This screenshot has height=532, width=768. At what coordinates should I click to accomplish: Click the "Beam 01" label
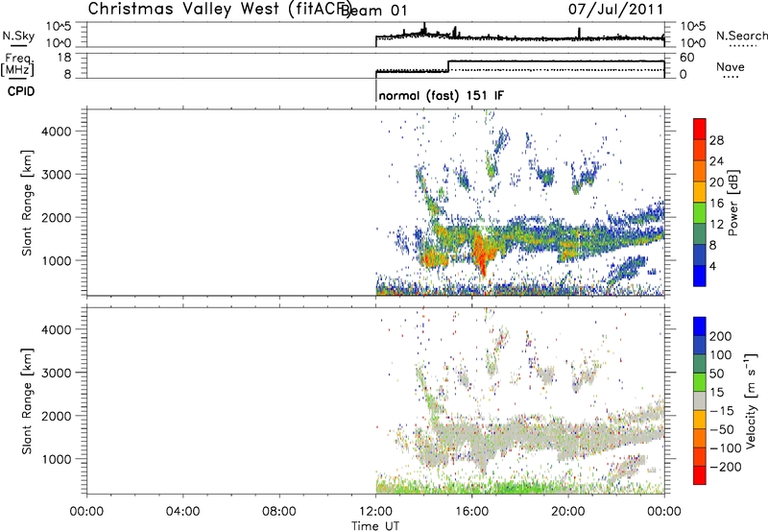click(374, 11)
